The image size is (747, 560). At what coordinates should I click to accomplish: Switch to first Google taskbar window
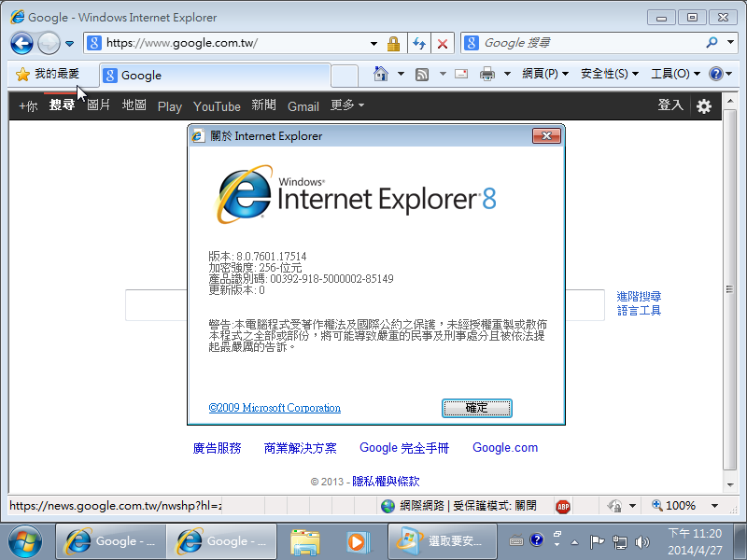tap(111, 541)
